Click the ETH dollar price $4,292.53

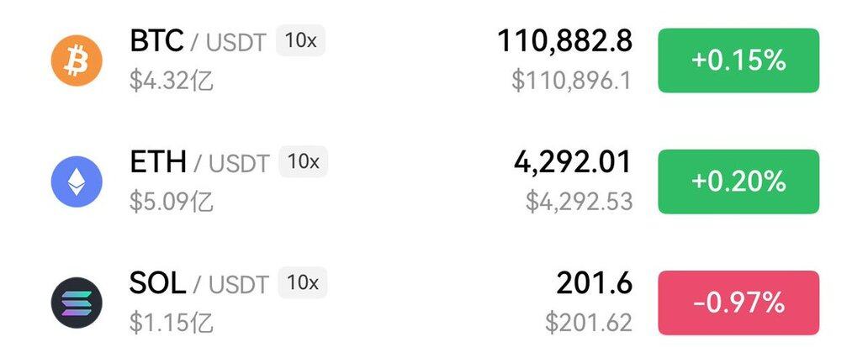(579, 202)
